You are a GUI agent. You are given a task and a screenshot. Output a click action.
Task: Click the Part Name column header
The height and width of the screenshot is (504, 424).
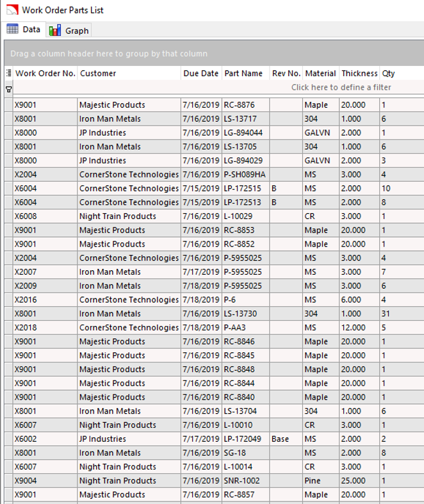pos(245,73)
